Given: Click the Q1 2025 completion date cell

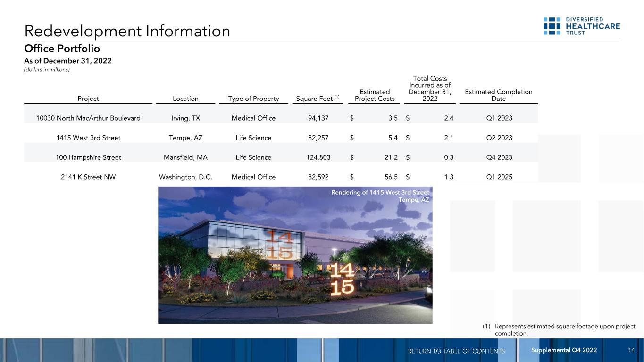Looking at the screenshot, I should pyautogui.click(x=499, y=177).
